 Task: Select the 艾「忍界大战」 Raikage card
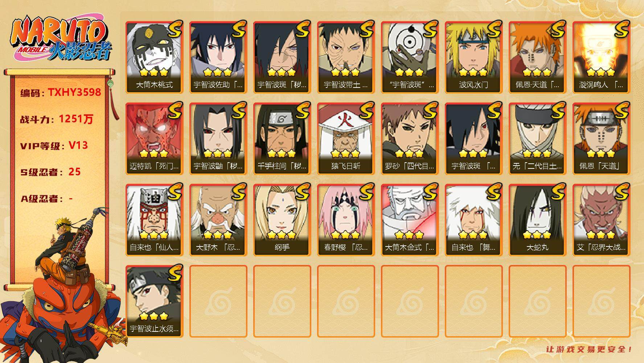point(601,220)
